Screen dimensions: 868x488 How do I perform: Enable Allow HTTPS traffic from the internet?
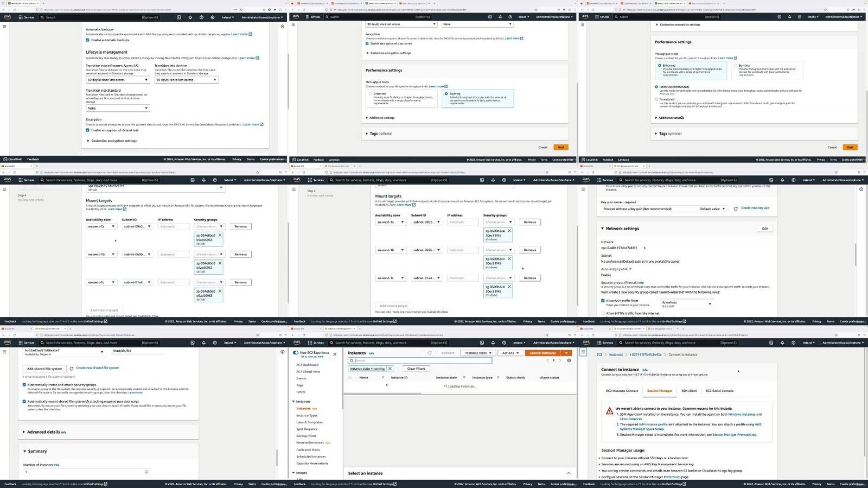[603, 313]
